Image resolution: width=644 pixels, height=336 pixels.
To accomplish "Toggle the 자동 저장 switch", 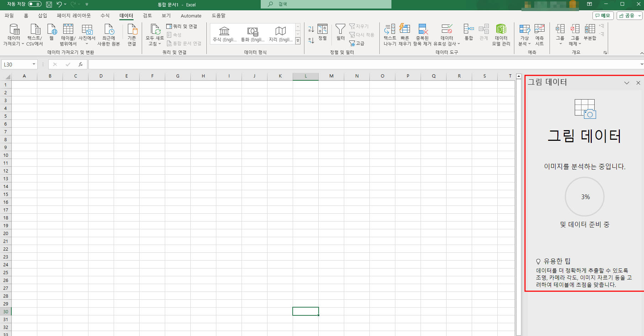I will pos(35,4).
